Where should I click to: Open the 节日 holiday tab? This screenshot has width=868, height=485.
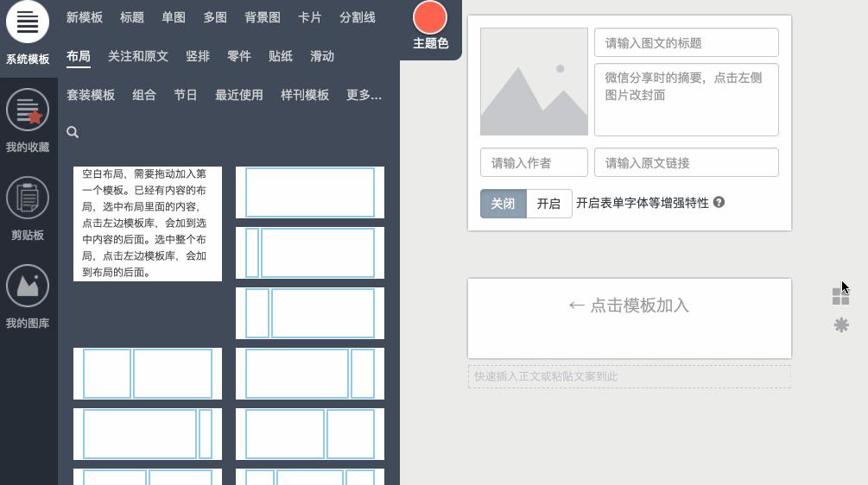[186, 95]
